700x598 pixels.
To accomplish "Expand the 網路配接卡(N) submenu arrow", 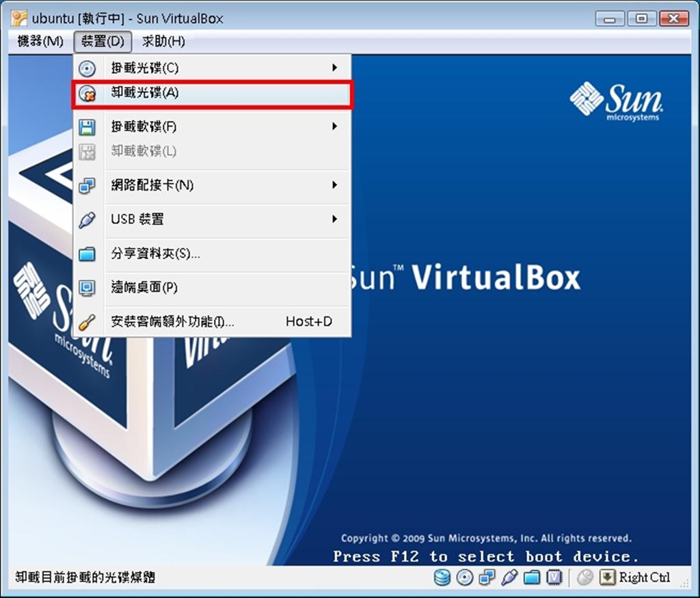I will pos(334,185).
